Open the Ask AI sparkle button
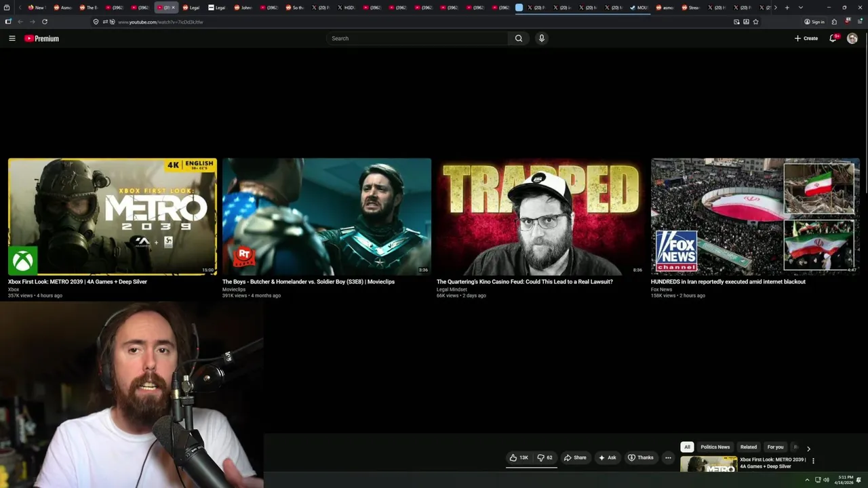 tap(607, 457)
